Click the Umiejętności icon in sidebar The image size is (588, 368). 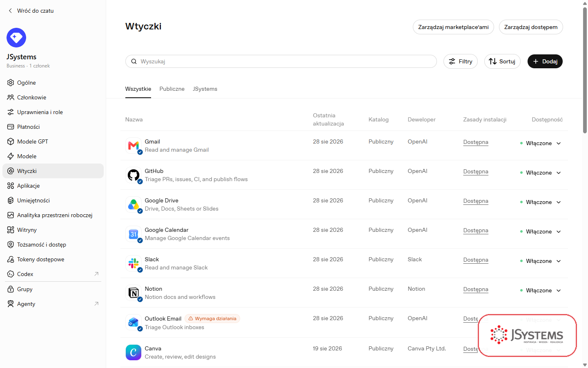[x=11, y=200]
